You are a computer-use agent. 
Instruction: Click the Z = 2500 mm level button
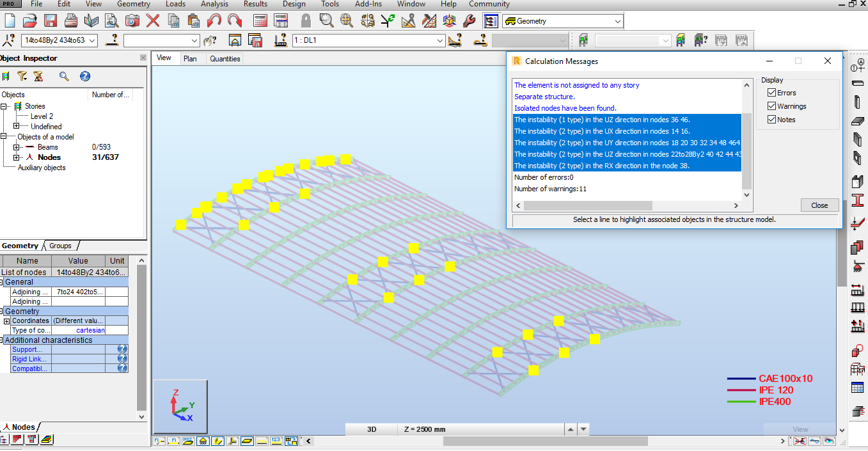click(x=425, y=429)
